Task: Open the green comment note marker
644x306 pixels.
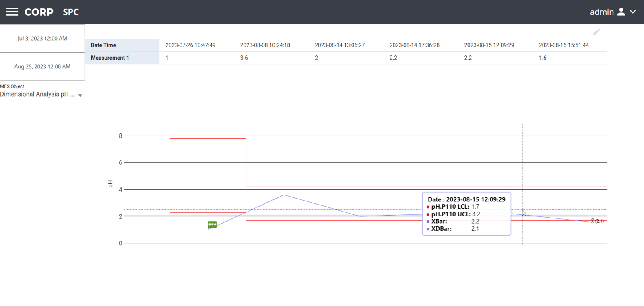Action: coord(213,225)
